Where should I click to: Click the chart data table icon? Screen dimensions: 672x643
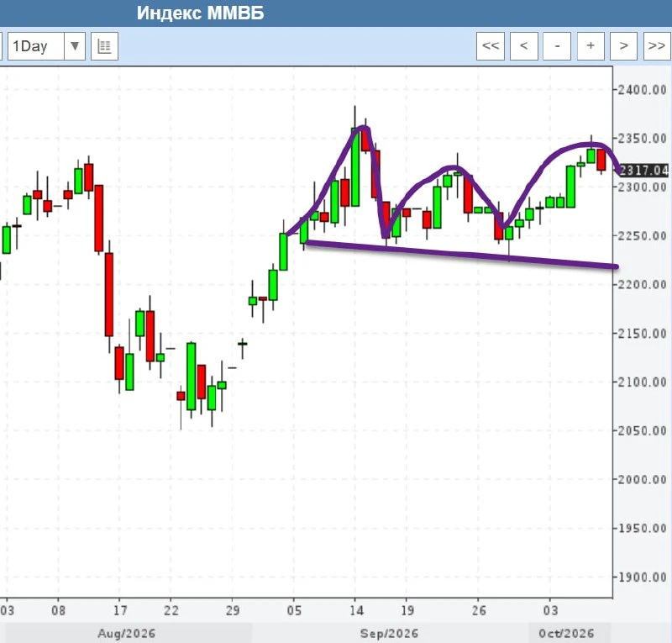click(104, 46)
